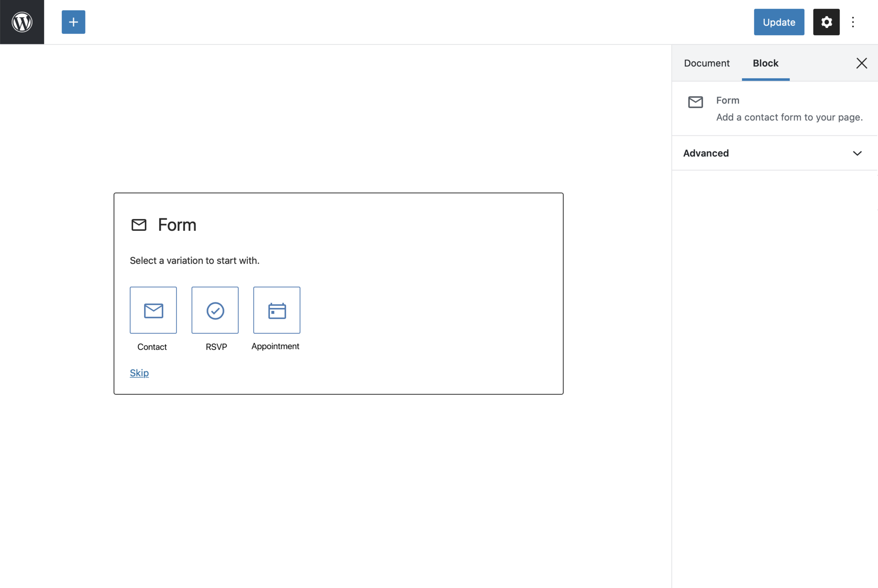Choose the Appointment calendar variation icon
Screen dimensions: 878x588
(x=277, y=310)
